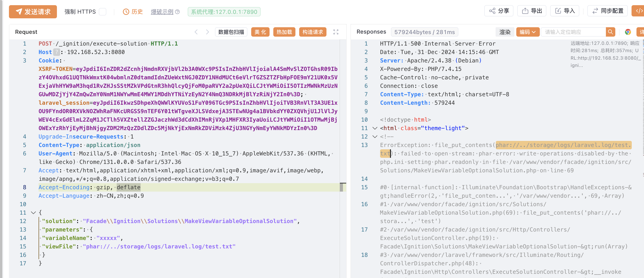Open request 历史 history clock icon
This screenshot has width=644, height=278.
pyautogui.click(x=126, y=12)
